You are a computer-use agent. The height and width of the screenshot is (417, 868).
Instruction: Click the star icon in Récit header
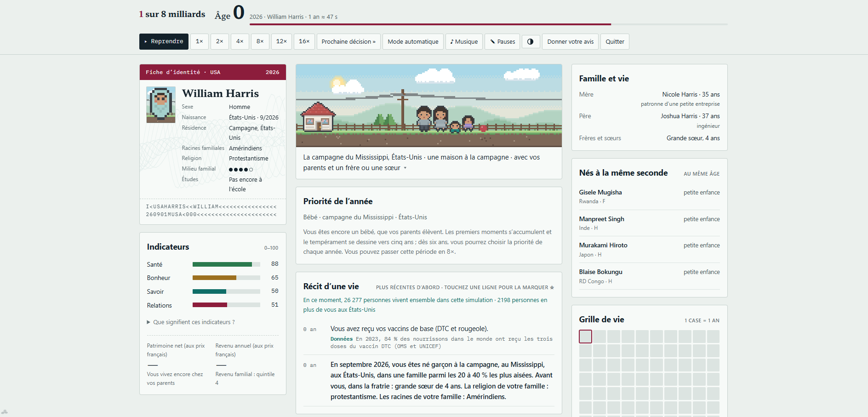(x=552, y=287)
